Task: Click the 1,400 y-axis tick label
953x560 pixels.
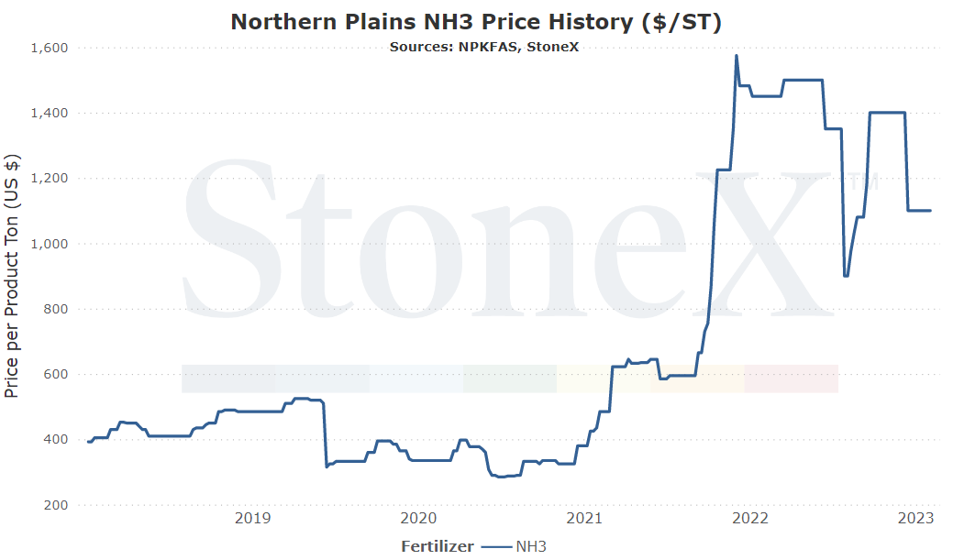Action: [50, 113]
